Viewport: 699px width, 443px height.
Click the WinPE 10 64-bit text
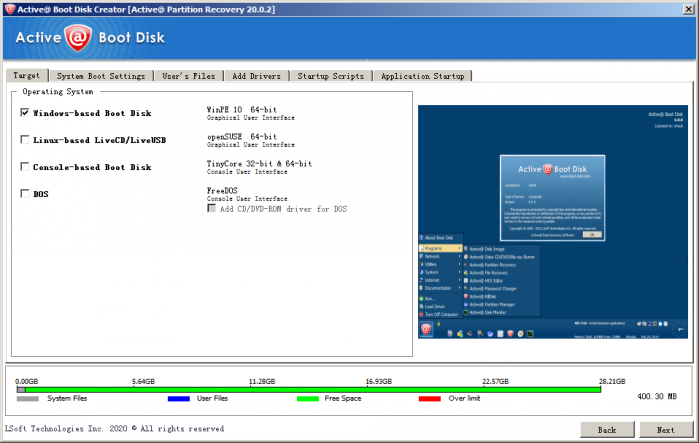coord(242,110)
